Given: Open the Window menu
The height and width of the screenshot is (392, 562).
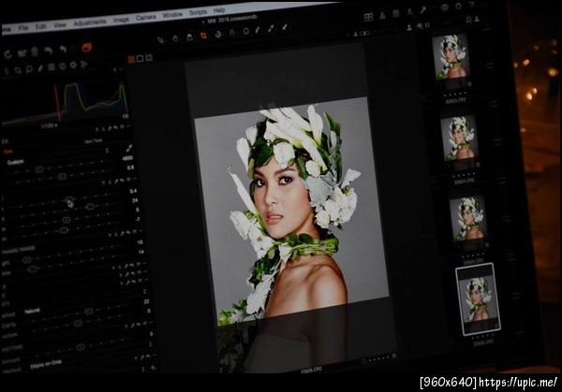Looking at the screenshot, I should pos(172,15).
